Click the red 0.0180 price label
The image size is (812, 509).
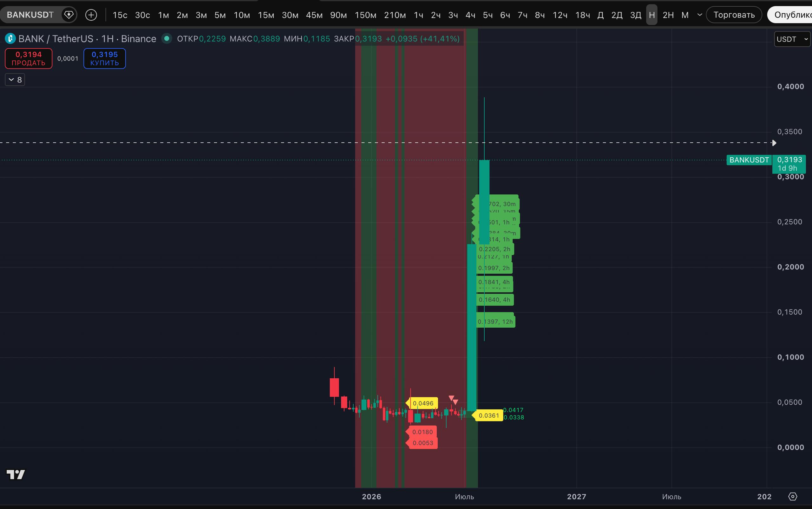click(x=422, y=432)
